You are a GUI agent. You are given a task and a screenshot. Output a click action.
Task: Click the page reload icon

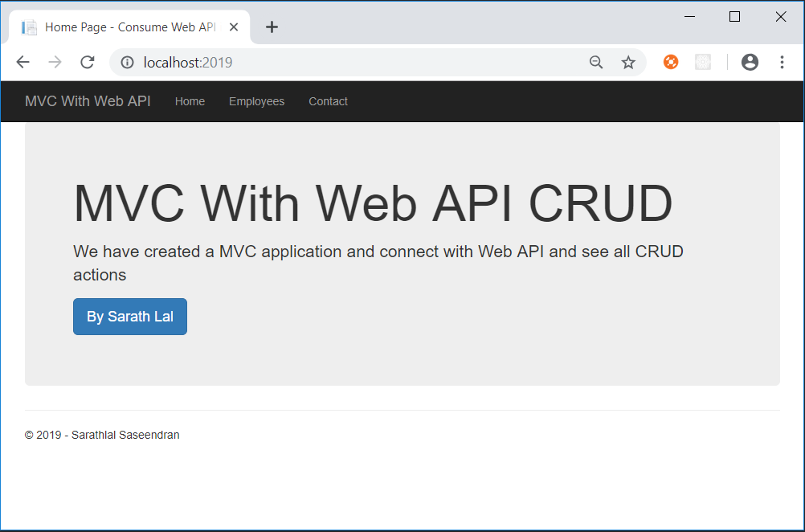pyautogui.click(x=87, y=61)
